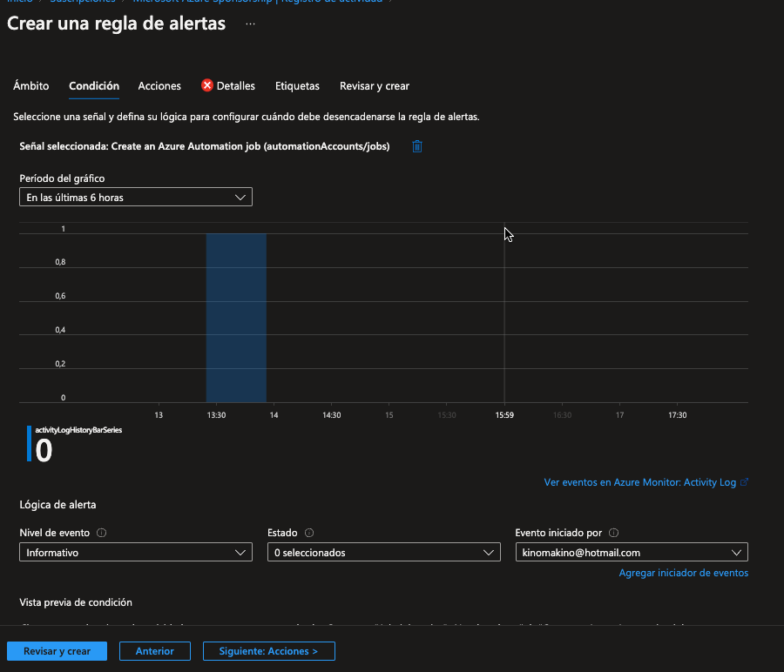Select the Acciones tab
Screen dimensions: 784x672
point(159,86)
